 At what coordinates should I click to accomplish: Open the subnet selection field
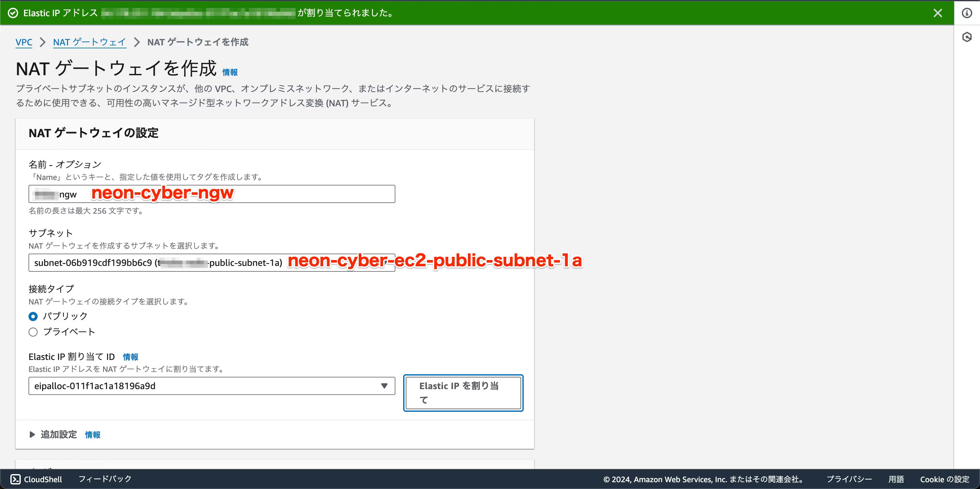[152, 263]
